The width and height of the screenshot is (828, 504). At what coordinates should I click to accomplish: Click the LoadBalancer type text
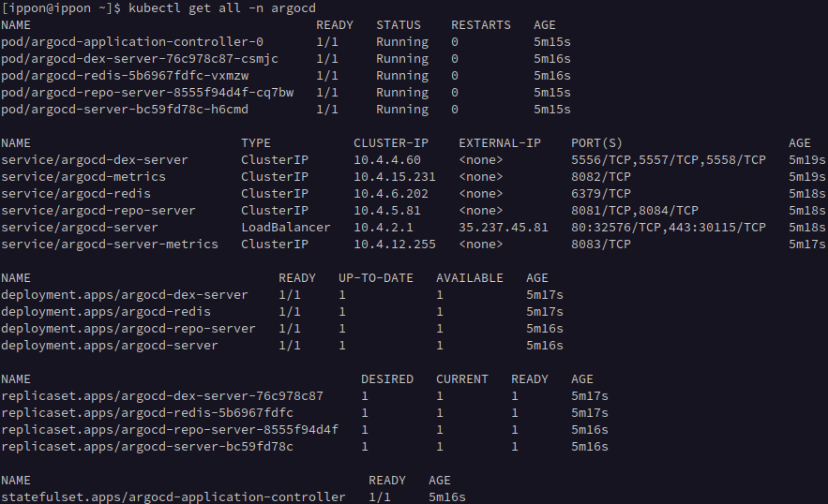click(x=286, y=228)
